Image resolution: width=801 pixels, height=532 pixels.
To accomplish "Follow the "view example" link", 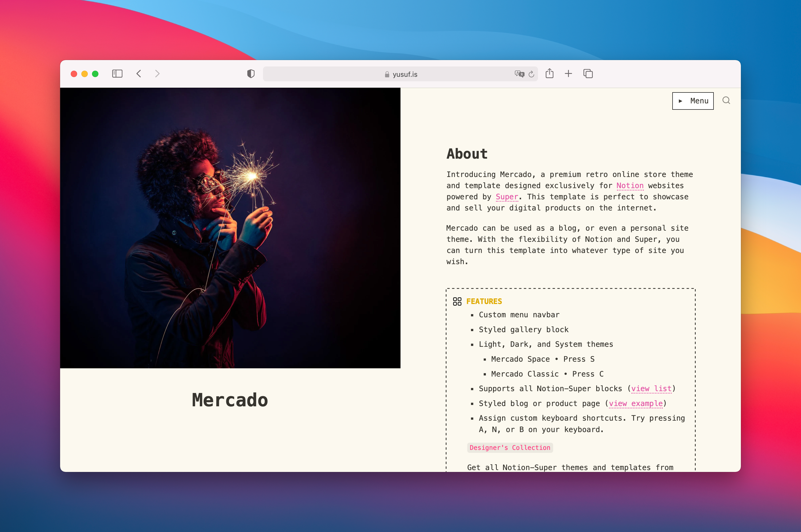I will 635,403.
